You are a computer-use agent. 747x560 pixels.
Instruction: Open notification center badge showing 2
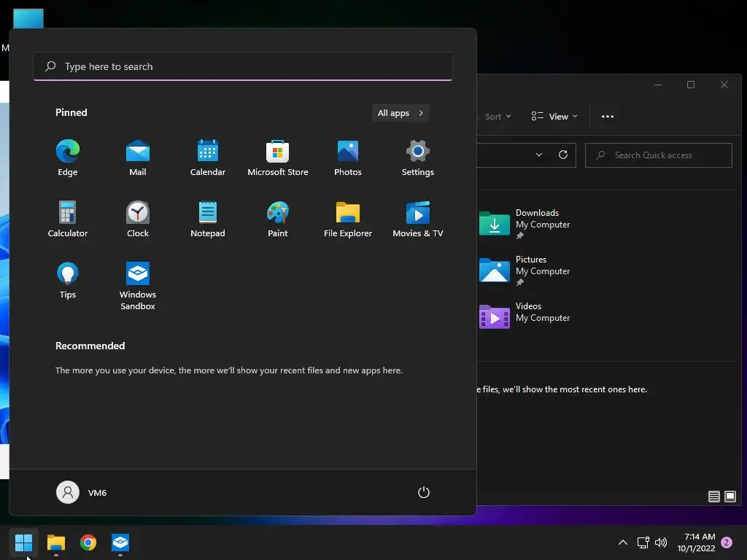point(727,542)
